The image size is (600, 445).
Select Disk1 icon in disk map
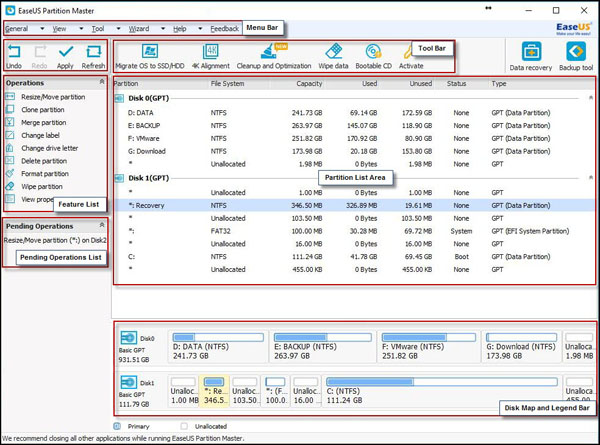point(129,383)
